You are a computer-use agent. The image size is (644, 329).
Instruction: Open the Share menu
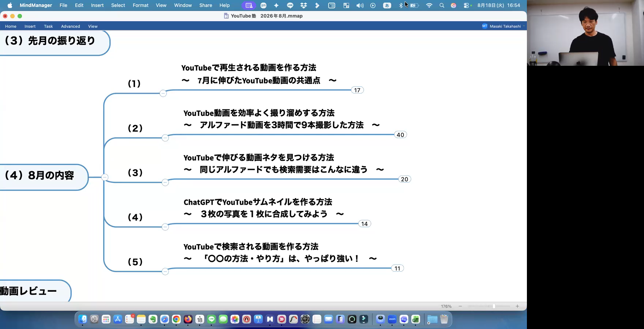pos(206,5)
